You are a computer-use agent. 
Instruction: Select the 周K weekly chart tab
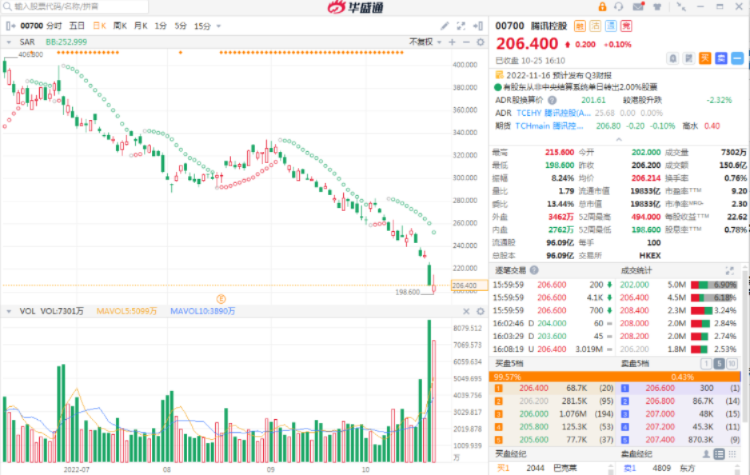tap(120, 26)
